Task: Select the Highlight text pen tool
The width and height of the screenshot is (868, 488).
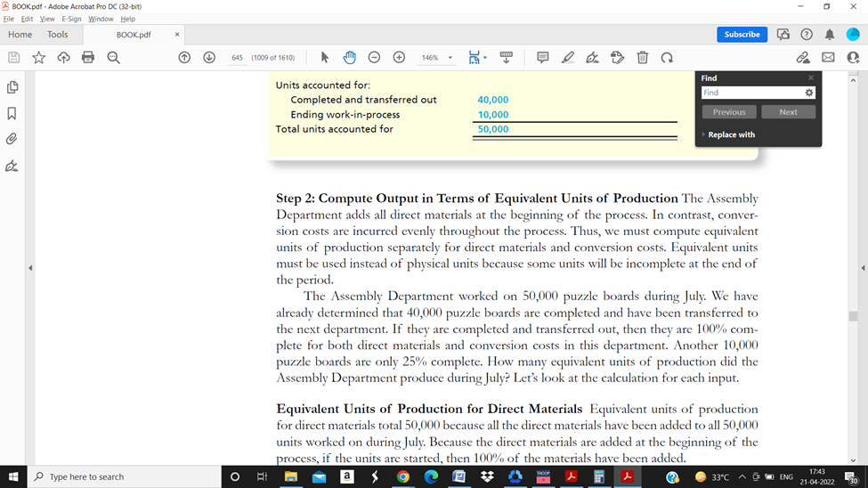Action: [x=567, y=58]
